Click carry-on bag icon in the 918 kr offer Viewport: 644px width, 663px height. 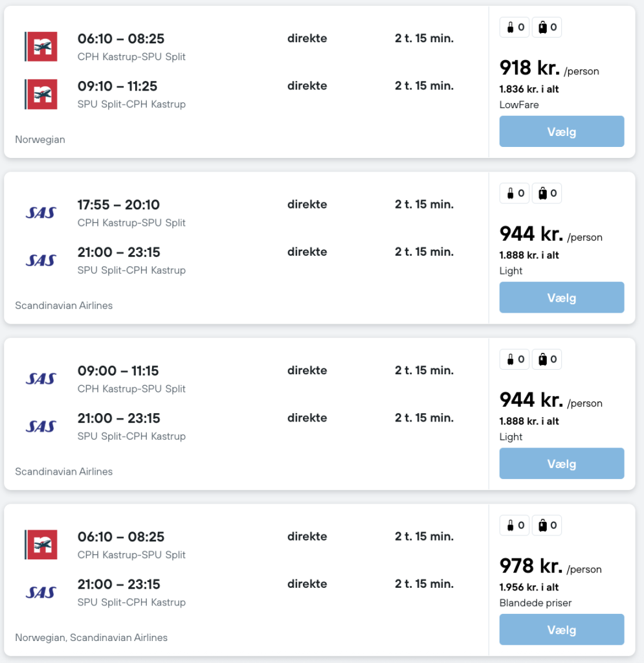coord(511,27)
